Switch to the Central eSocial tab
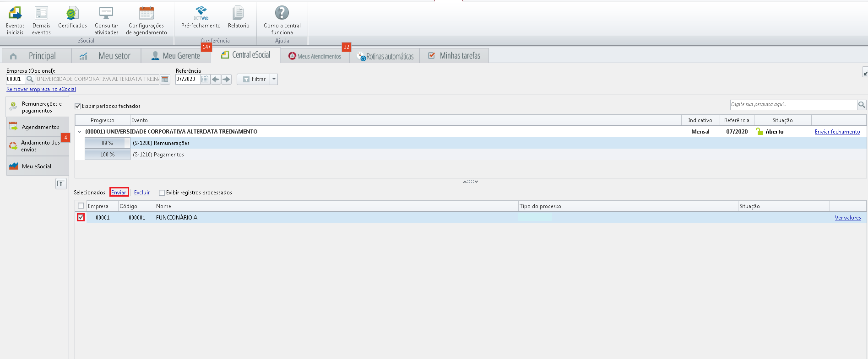Screen dimensions: 868x359 pos(246,55)
